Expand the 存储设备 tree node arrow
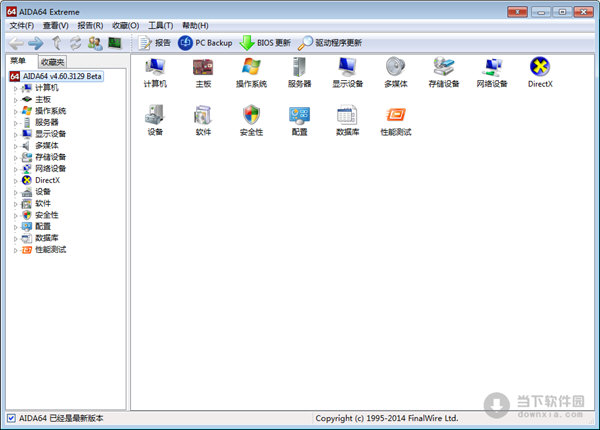 click(x=16, y=158)
